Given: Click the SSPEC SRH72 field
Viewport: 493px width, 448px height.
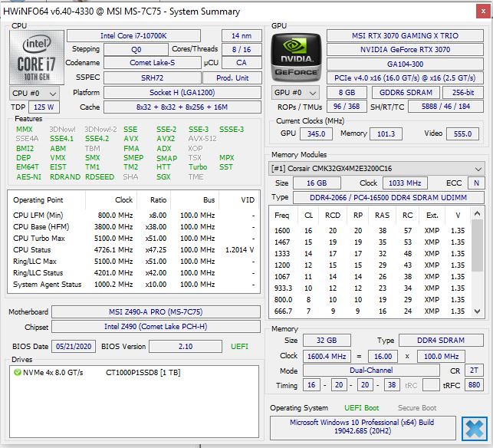Looking at the screenshot, I should 152,78.
